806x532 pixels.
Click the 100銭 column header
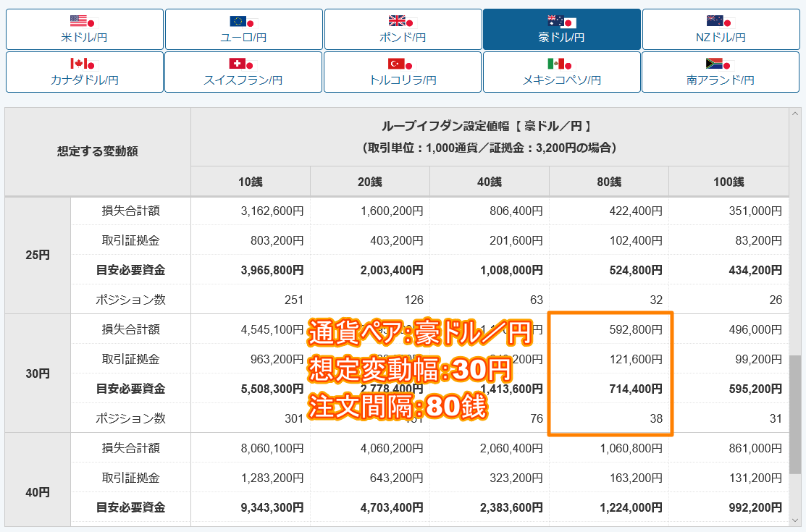coord(729,182)
